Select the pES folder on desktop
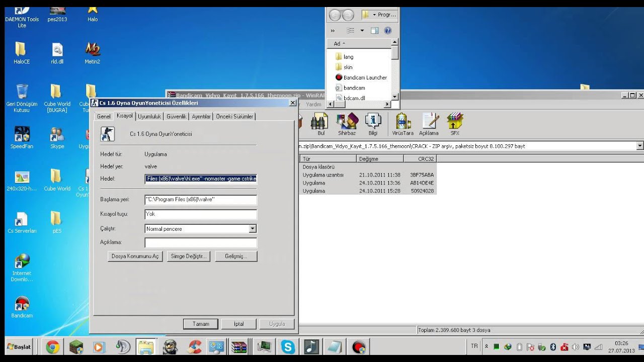This screenshot has height=362, width=644. point(56,223)
